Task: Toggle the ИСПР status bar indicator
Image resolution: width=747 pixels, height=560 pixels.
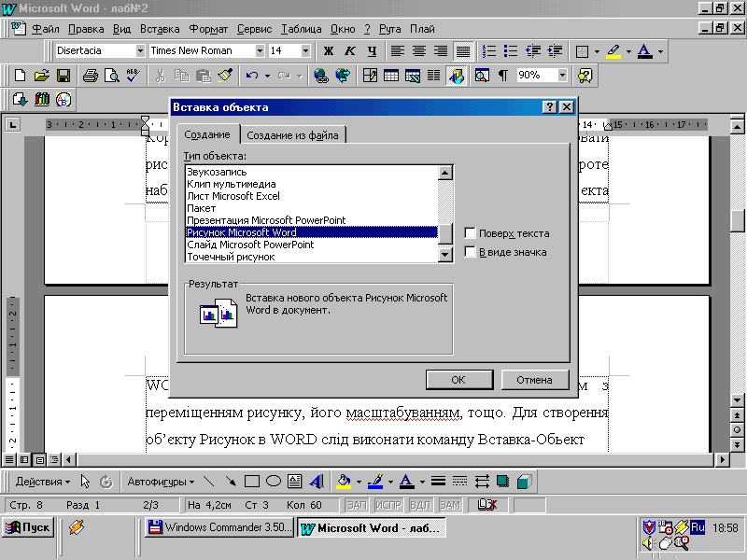Action: click(388, 505)
